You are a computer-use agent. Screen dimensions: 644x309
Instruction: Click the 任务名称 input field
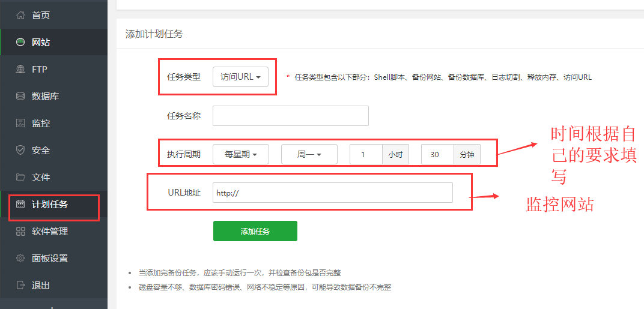(290, 116)
